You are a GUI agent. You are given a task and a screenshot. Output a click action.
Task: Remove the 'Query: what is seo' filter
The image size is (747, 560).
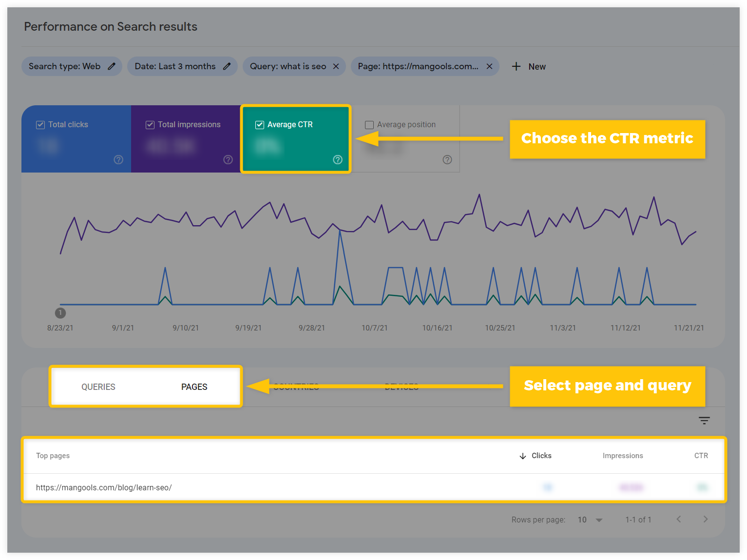(335, 66)
